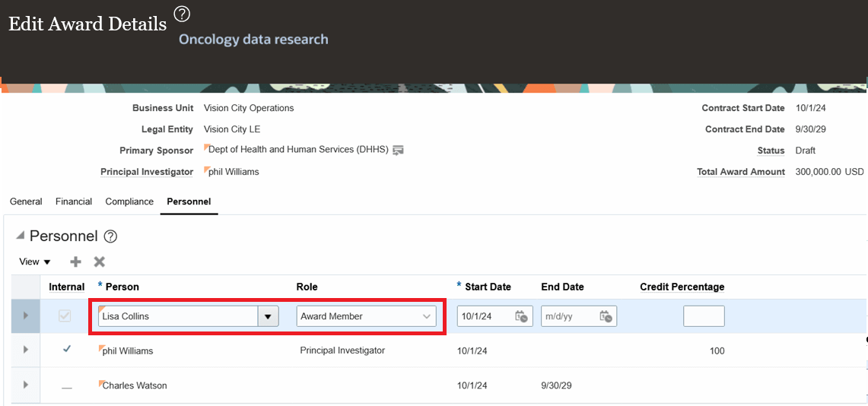
Task: Open the Person dropdown arrow for Lisa Collins
Action: pos(269,316)
